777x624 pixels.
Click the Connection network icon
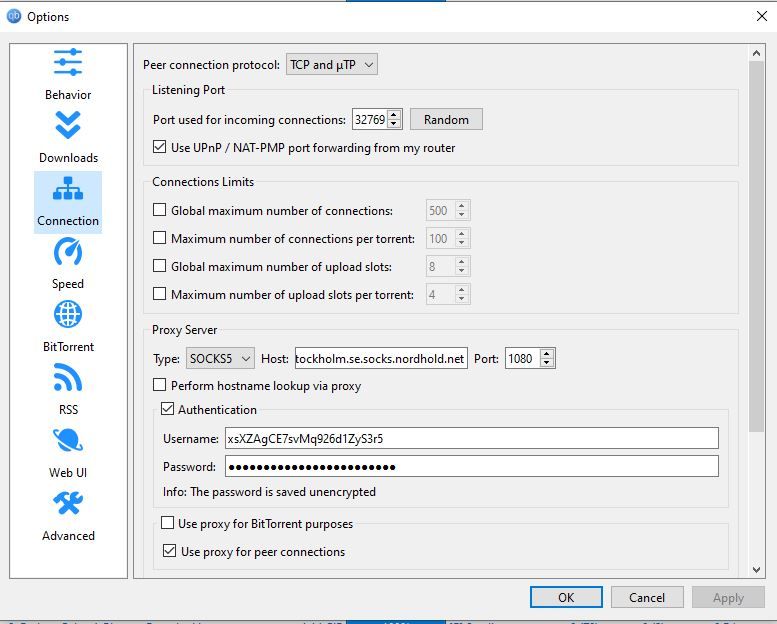(68, 189)
